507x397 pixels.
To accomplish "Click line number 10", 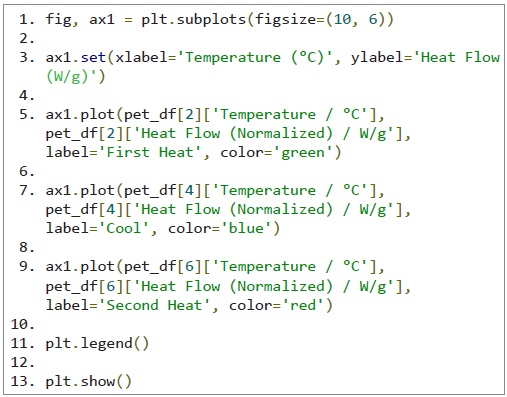I will [22, 324].
